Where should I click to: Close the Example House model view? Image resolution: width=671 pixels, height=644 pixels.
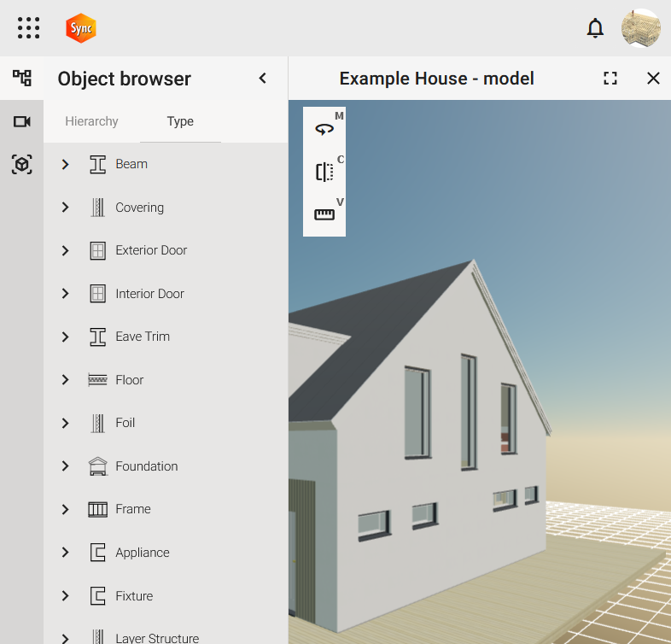tap(653, 79)
